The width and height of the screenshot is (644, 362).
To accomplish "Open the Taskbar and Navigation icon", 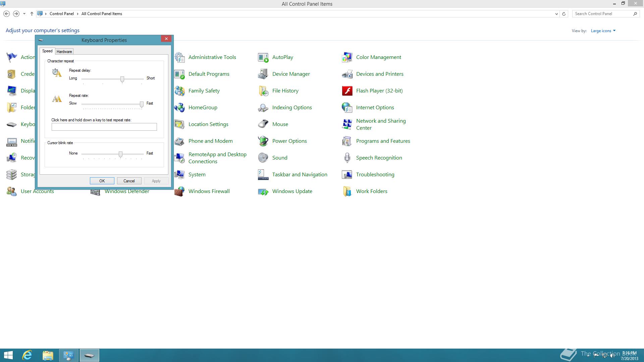I will [263, 175].
